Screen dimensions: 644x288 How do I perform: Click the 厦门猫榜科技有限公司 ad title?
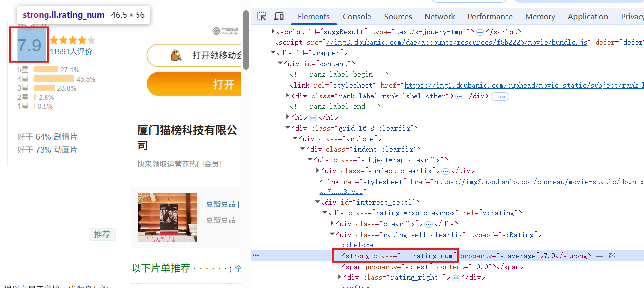[187, 138]
